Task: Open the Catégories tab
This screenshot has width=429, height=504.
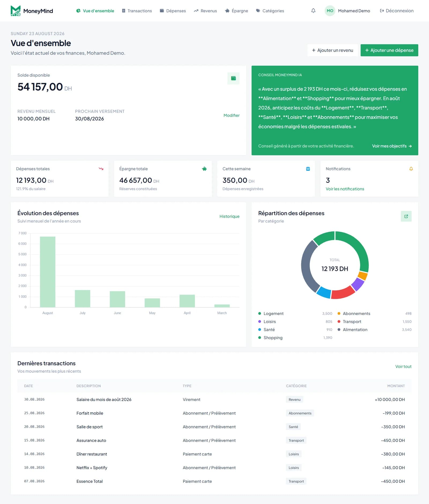Action: click(270, 11)
